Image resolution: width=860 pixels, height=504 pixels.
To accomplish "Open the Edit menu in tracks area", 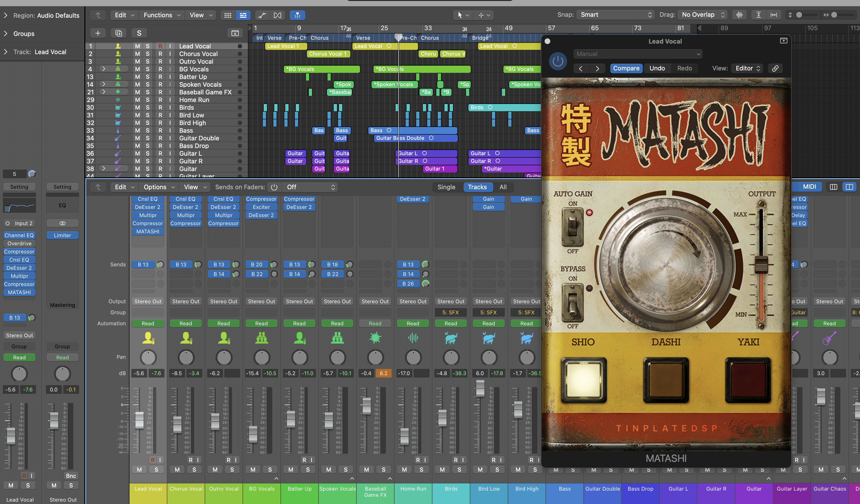I will click(124, 15).
